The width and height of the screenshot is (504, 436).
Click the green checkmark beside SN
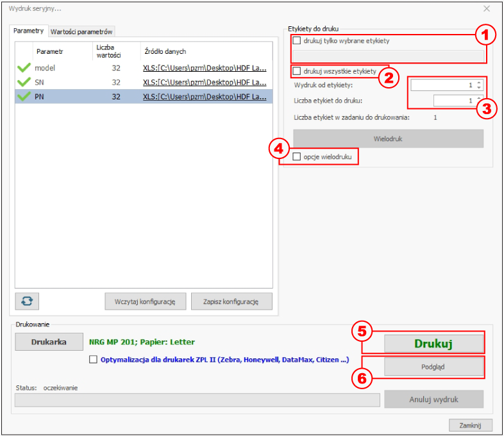coord(24,82)
